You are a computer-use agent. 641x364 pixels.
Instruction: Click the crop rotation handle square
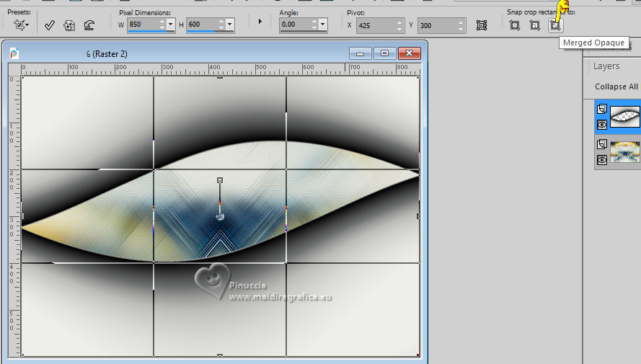click(220, 180)
